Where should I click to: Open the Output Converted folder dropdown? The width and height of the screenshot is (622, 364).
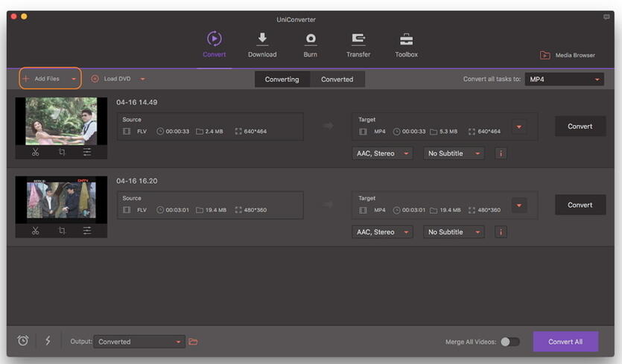coord(139,342)
